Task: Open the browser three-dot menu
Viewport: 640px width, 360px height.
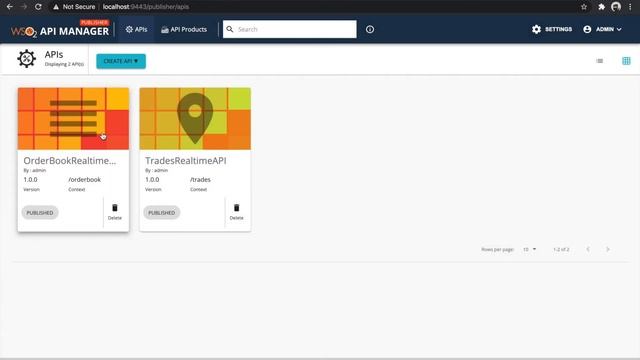Action: click(x=631, y=7)
